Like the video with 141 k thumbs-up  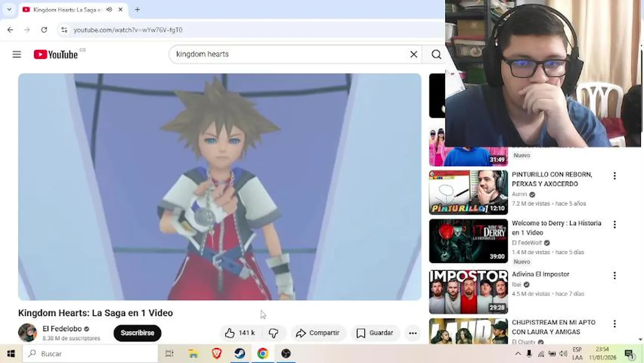coord(240,333)
